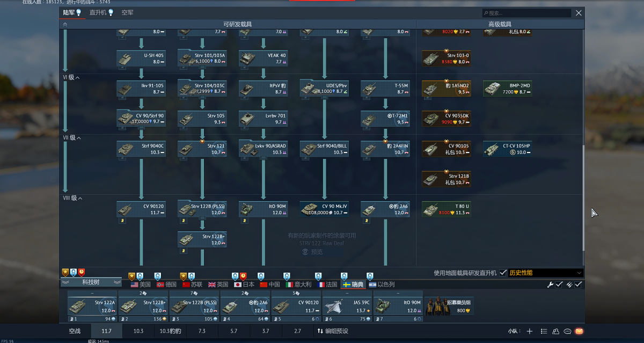Select the 10.3豹豹 lineup preset
The image size is (644, 343).
point(170,331)
